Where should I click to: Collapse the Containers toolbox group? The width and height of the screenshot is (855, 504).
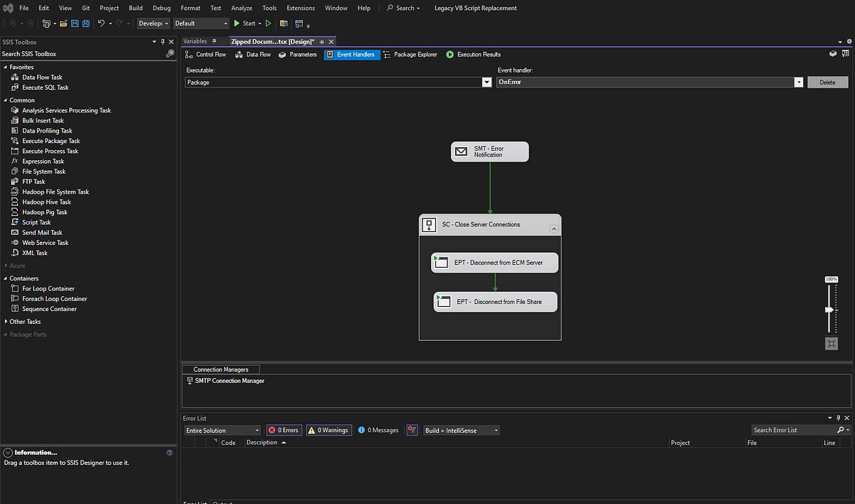(5, 278)
